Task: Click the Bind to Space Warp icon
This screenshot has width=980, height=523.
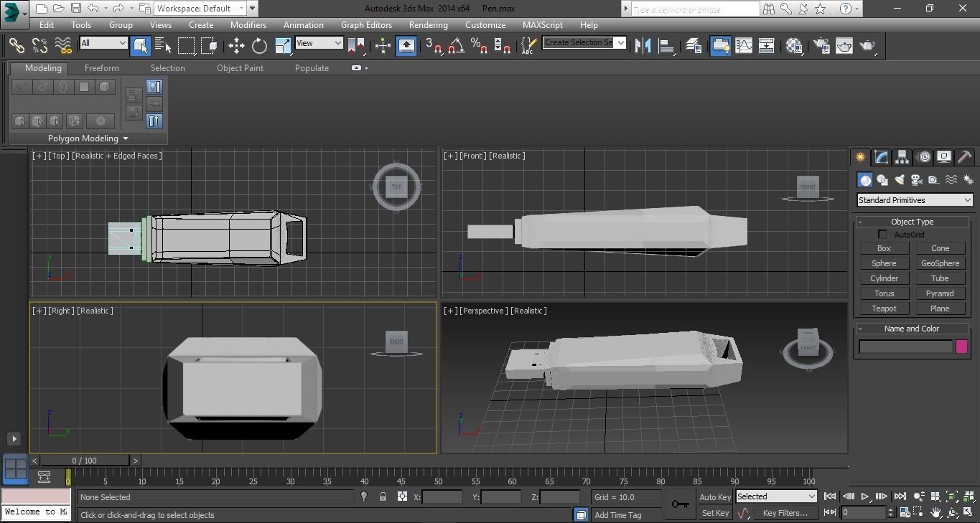Action: tap(64, 45)
